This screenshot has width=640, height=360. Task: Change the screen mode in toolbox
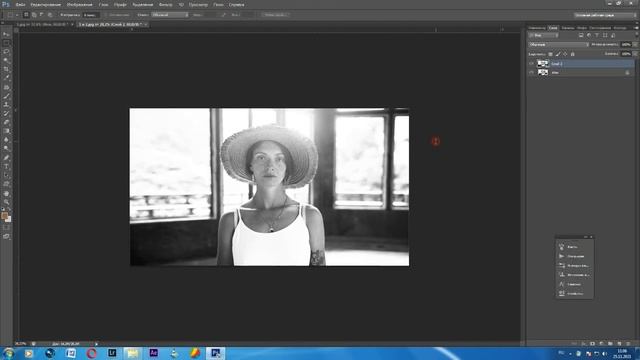(x=6, y=236)
